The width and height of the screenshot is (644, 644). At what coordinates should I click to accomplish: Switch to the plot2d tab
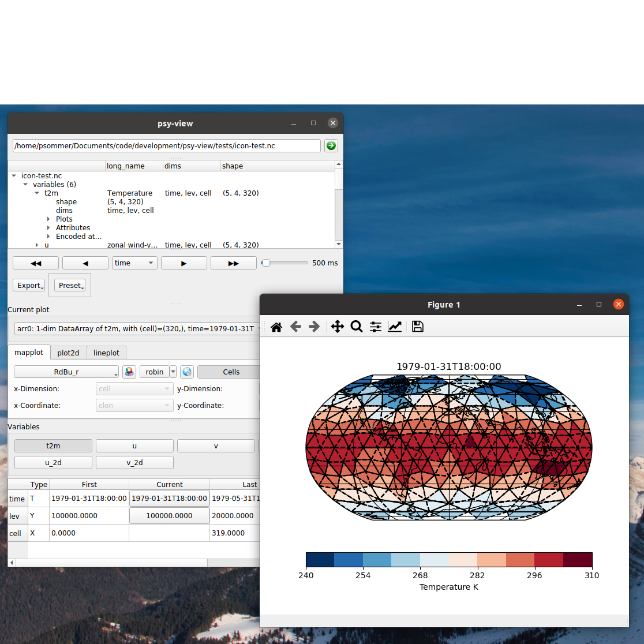68,353
